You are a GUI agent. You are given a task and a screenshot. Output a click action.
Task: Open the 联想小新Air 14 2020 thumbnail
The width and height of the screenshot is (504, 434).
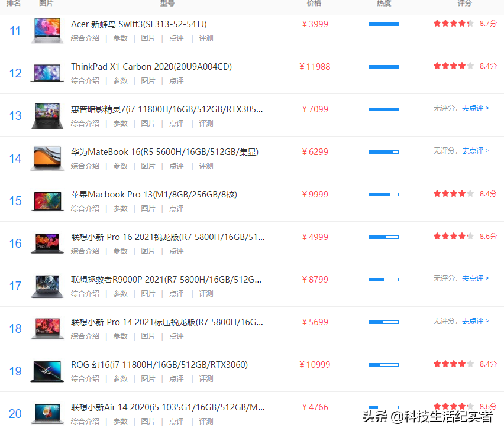[x=47, y=414]
